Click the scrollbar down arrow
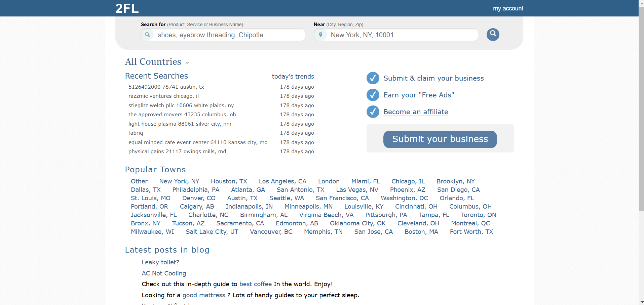644x305 pixels. [641, 302]
